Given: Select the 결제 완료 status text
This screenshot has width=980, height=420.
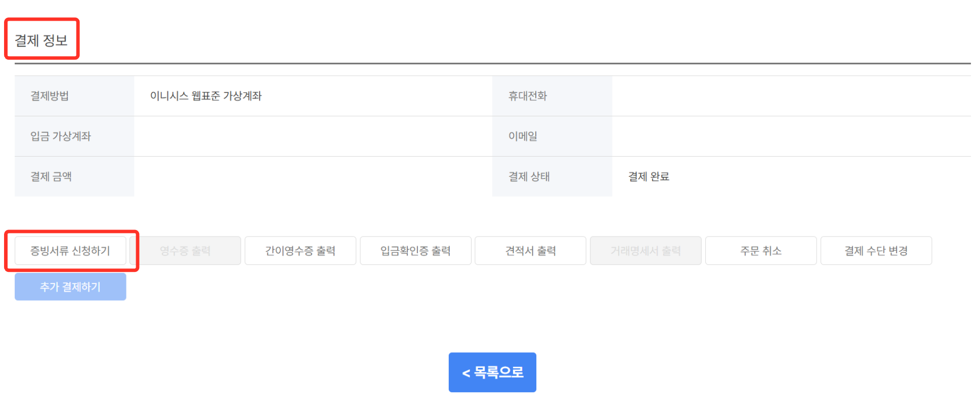Looking at the screenshot, I should point(649,176).
